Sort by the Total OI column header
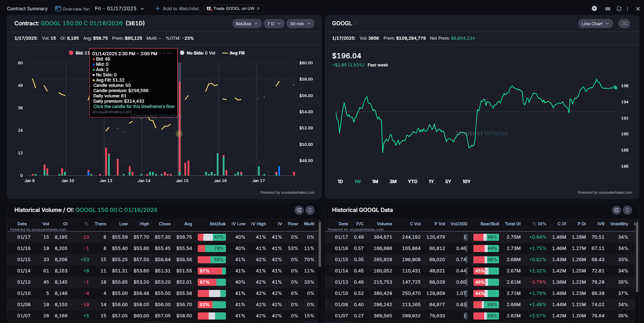644x323 pixels. point(513,224)
